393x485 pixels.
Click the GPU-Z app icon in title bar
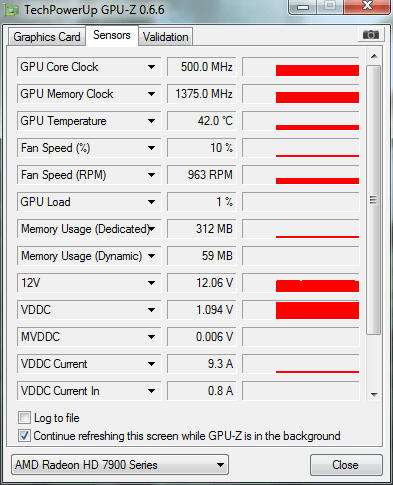click(x=12, y=11)
